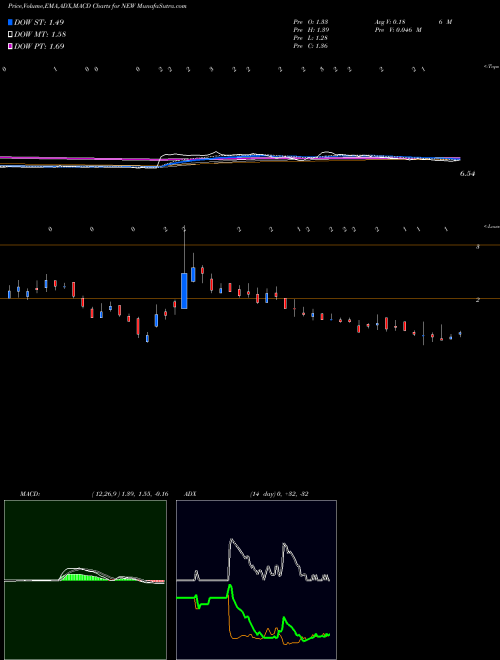Open the green MACD histogram chart
Image resolution: width=500 pixels, height=660 pixels.
click(x=85, y=580)
